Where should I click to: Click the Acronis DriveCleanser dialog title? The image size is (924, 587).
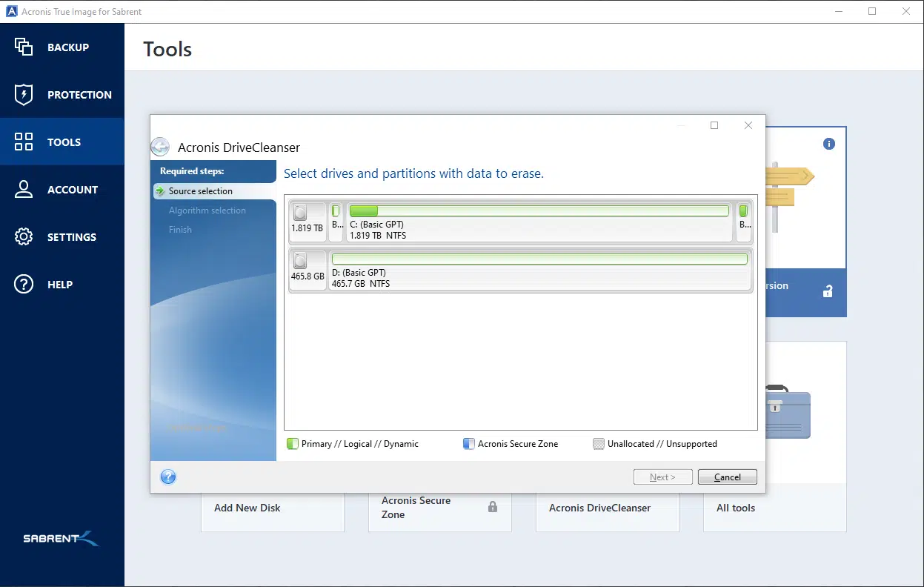click(x=239, y=147)
